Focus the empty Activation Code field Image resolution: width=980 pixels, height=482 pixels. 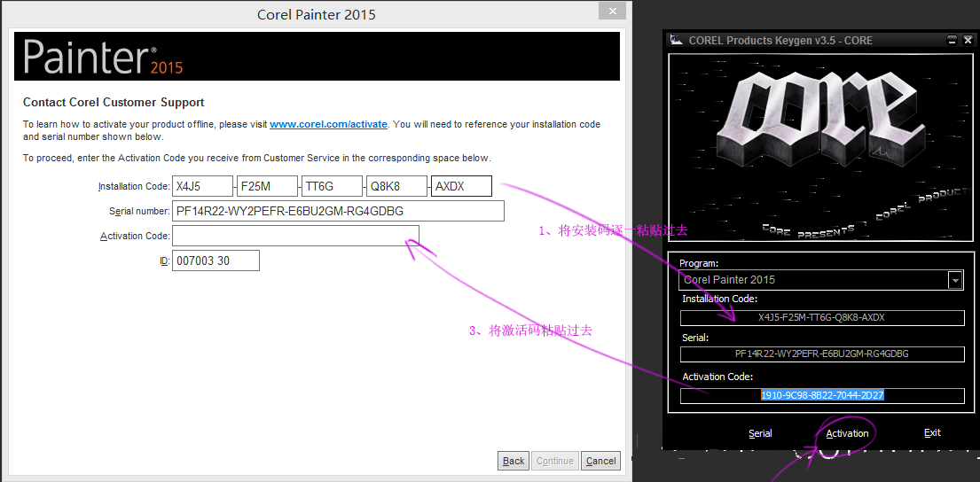tap(295, 236)
